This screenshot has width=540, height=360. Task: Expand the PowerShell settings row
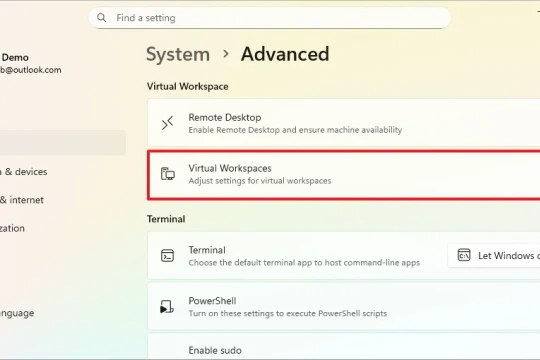344,307
